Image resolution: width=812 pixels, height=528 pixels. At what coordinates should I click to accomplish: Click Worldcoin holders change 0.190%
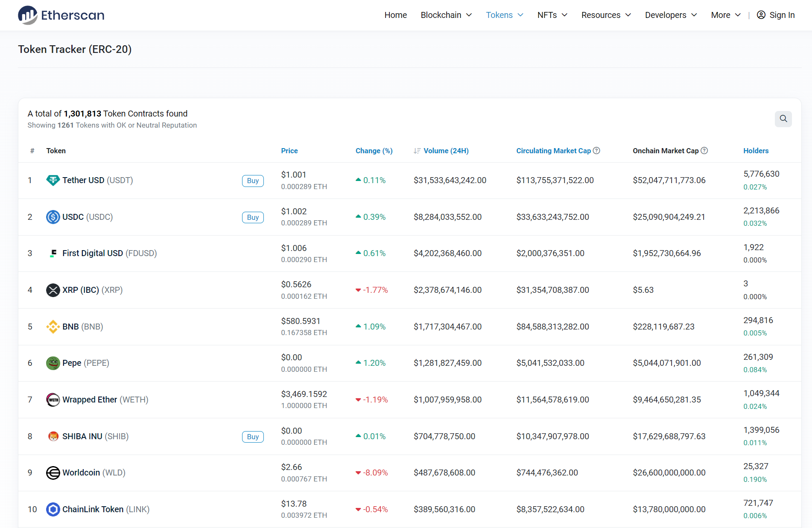[755, 479]
